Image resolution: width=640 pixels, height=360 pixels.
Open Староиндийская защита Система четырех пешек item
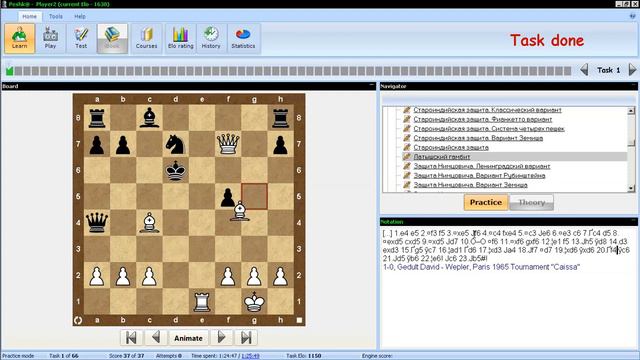pos(489,129)
